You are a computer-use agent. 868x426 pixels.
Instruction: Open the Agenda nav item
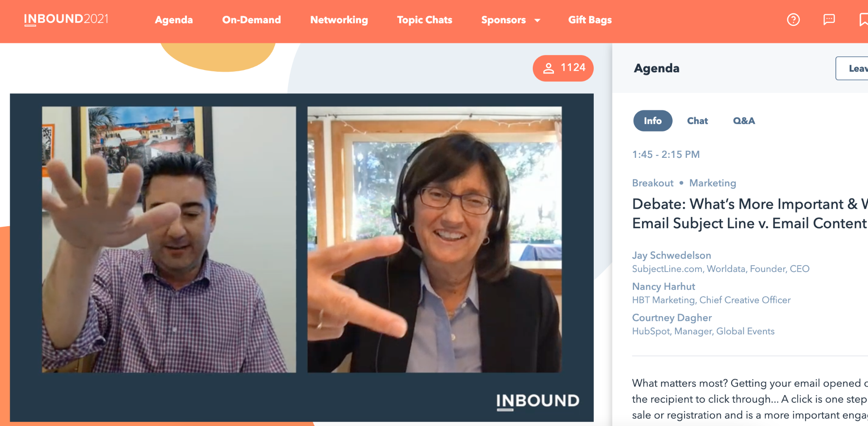click(x=174, y=20)
